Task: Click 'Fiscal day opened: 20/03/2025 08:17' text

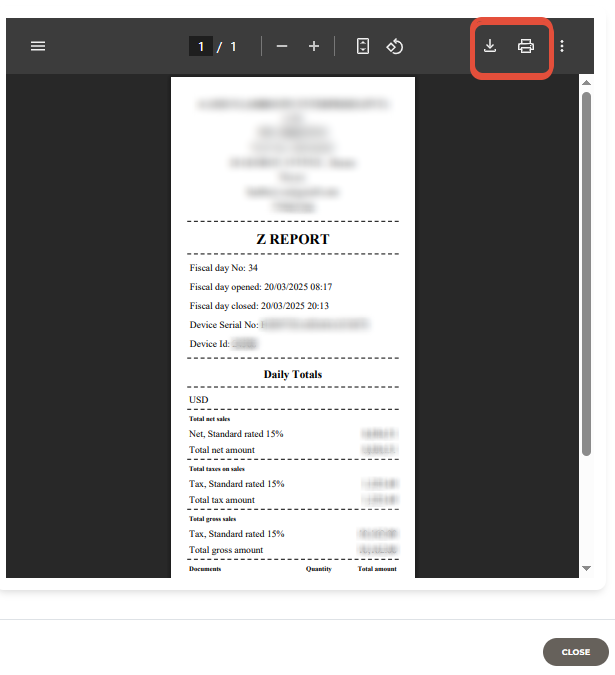Action: (x=261, y=287)
